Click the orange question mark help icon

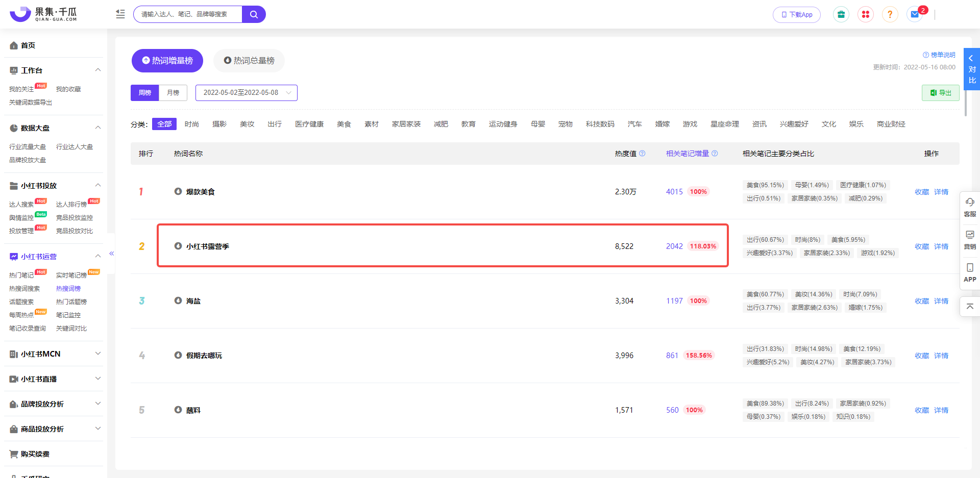pos(890,14)
